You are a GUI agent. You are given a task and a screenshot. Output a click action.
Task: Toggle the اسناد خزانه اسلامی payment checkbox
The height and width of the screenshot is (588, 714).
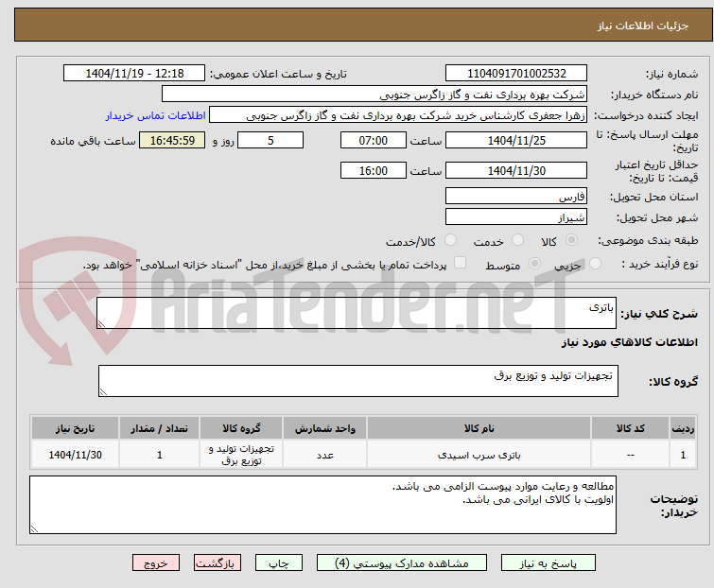[x=461, y=263]
